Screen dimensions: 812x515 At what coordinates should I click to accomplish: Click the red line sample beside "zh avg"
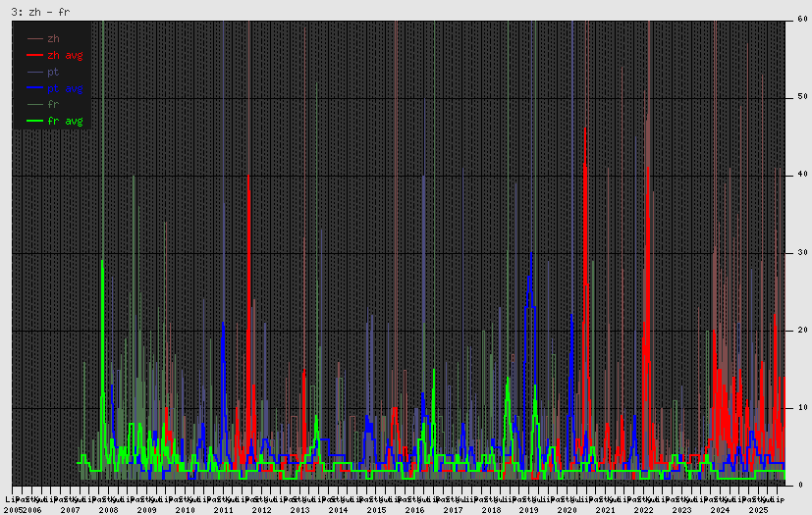pos(34,55)
